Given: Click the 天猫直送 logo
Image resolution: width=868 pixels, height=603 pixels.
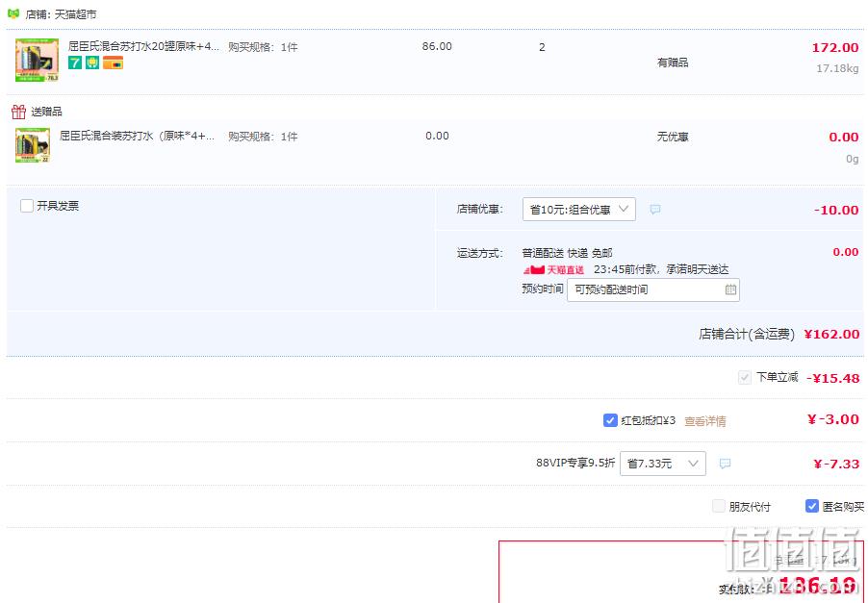Looking at the screenshot, I should (553, 269).
